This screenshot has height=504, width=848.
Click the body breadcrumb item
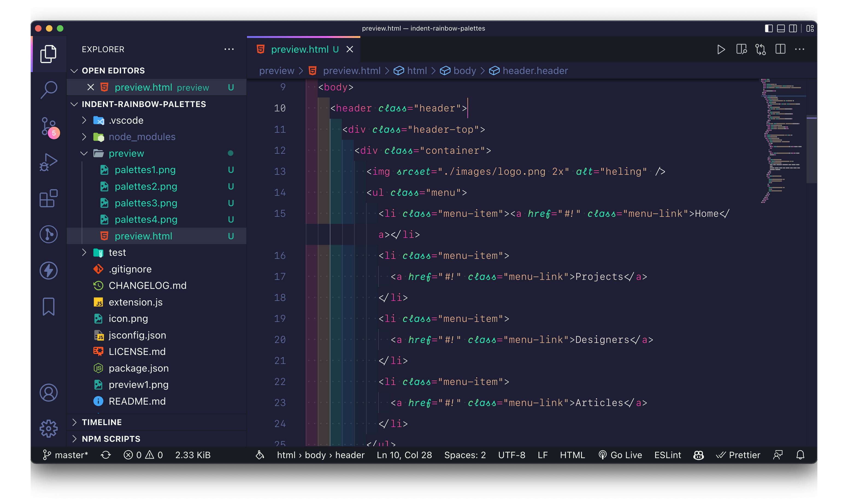(x=464, y=71)
